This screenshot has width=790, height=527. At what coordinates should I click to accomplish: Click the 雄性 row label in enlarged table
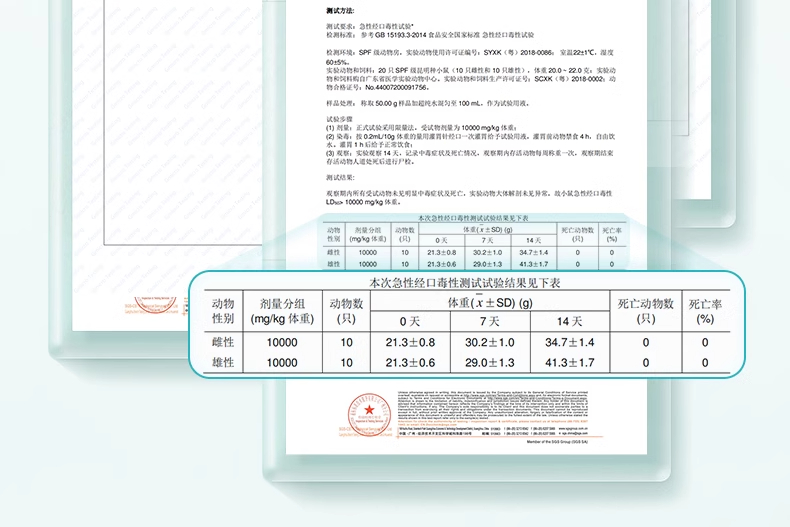(223, 363)
